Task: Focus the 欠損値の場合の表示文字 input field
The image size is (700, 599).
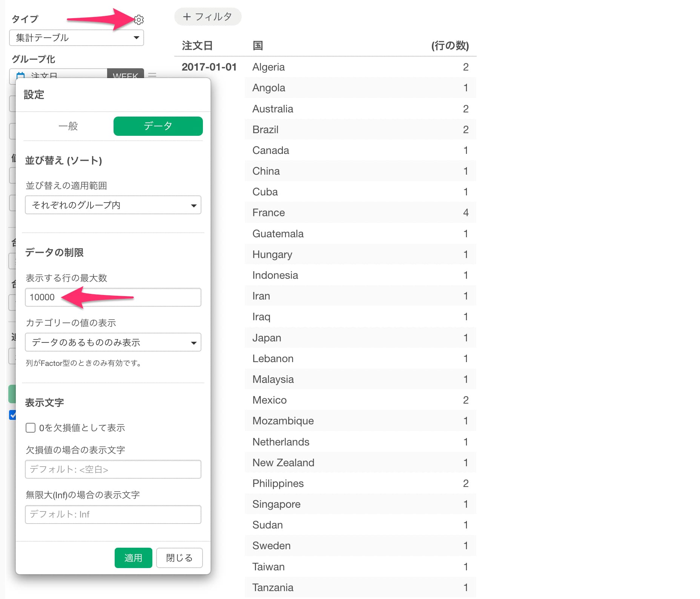Action: coord(113,469)
